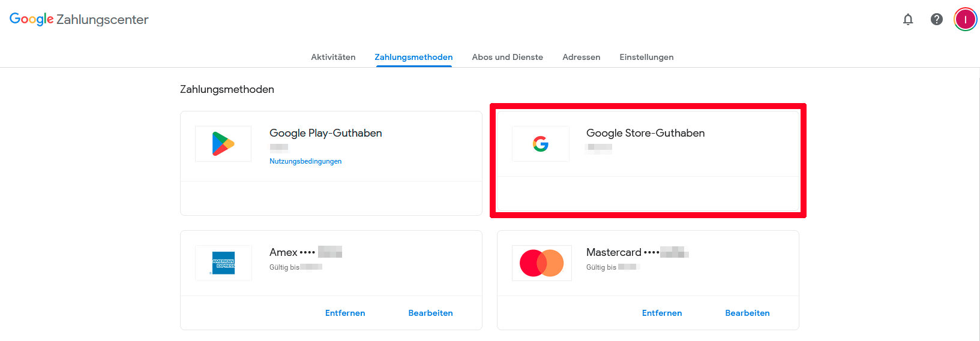
Task: Click Bearbeiten for the Amex card
Action: coord(430,313)
